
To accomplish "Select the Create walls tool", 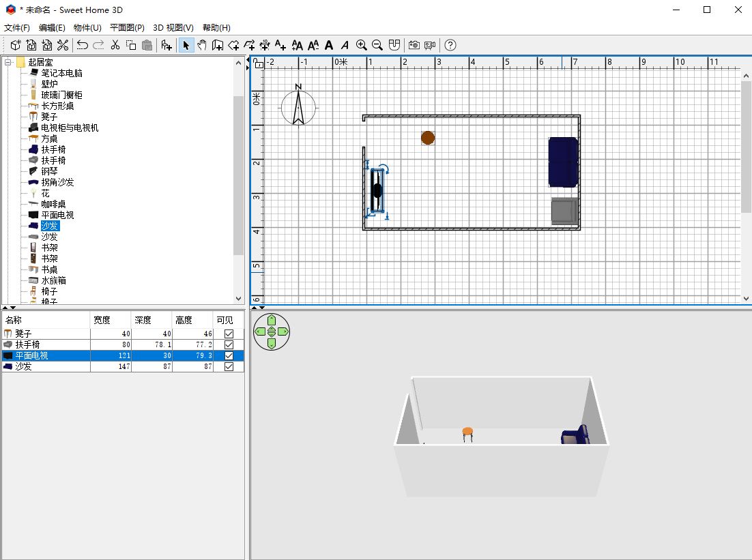I will click(x=218, y=45).
